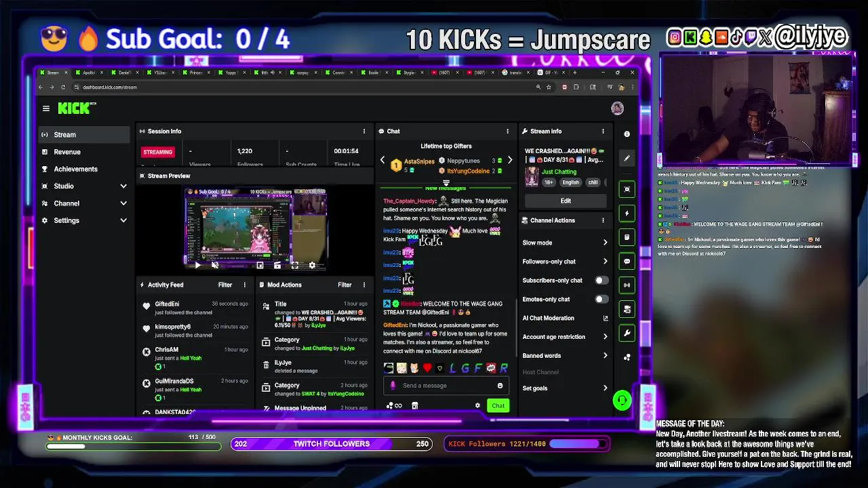Select the broadcast signal icon in right toolbar
This screenshot has width=868, height=488.
coord(627,285)
